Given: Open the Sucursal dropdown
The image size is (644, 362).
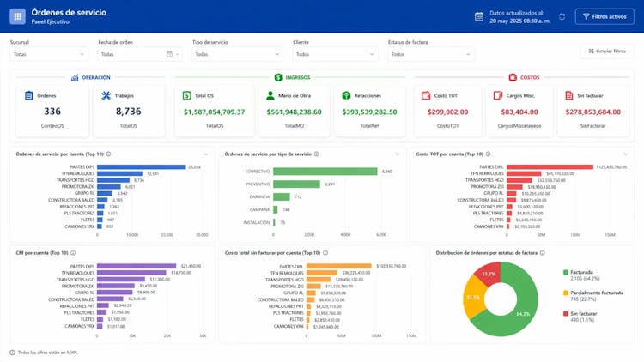Looking at the screenshot, I should coord(48,54).
